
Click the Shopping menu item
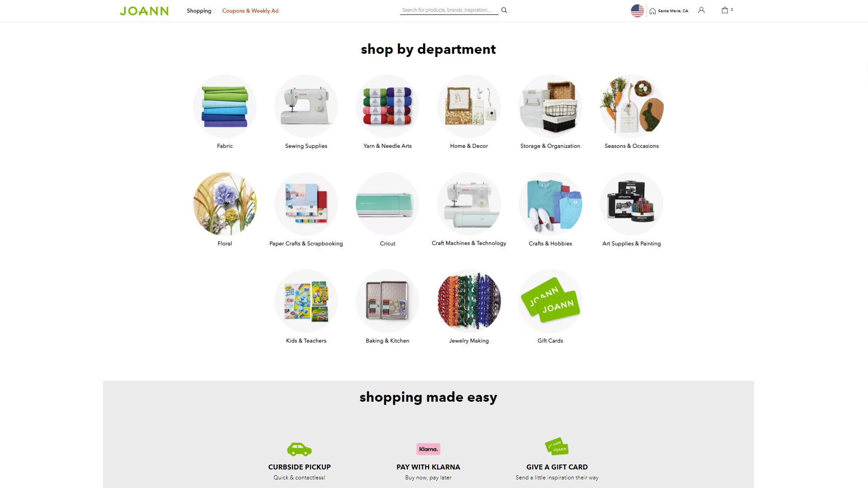198,11
